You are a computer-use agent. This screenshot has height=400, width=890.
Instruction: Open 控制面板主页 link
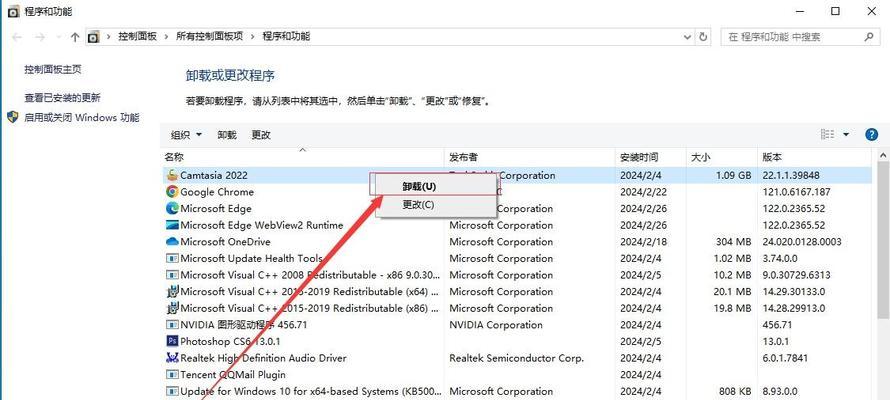pos(53,69)
